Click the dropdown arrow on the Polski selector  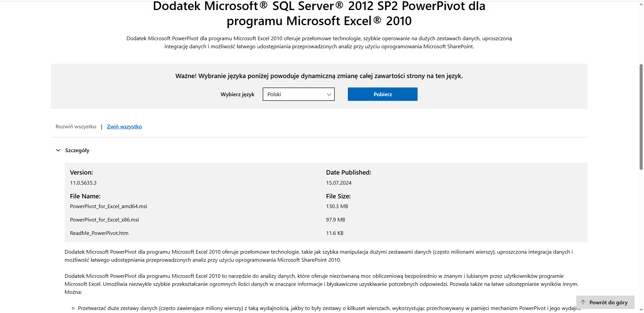tap(329, 94)
